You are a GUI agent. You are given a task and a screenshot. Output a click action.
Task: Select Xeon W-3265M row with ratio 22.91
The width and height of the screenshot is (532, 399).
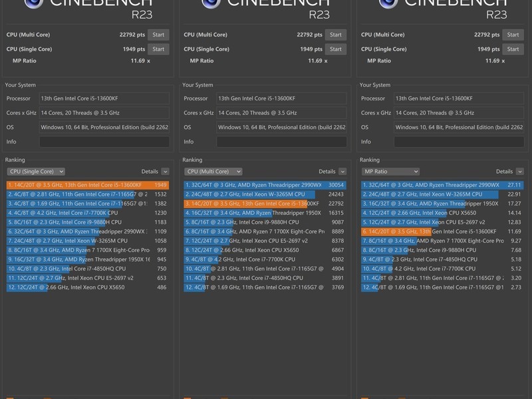tap(442, 194)
